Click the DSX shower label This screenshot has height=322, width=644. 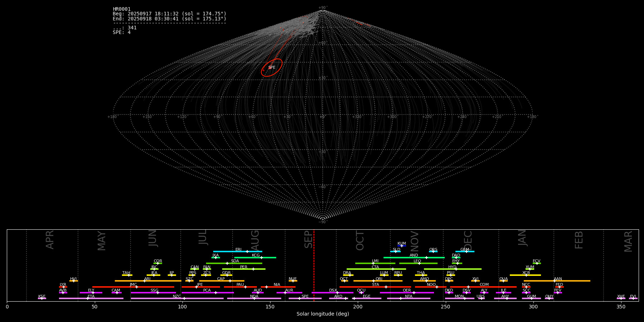pos(333,290)
